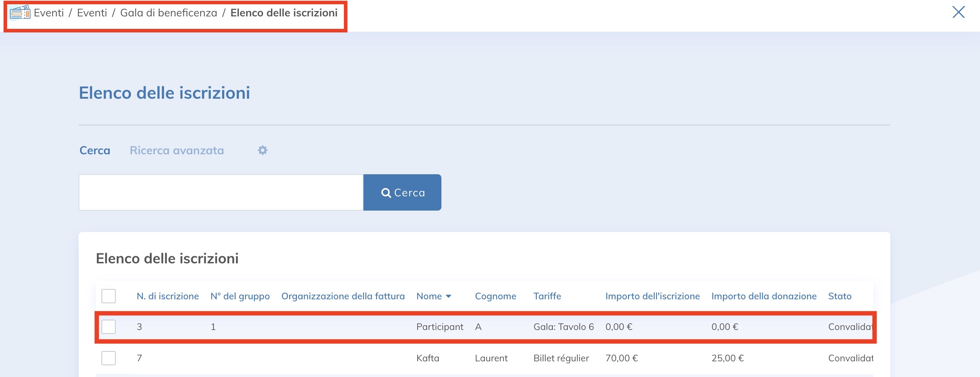Switch to the Ricerca avanzata tab
Image resolution: width=980 pixels, height=377 pixels.
[177, 150]
